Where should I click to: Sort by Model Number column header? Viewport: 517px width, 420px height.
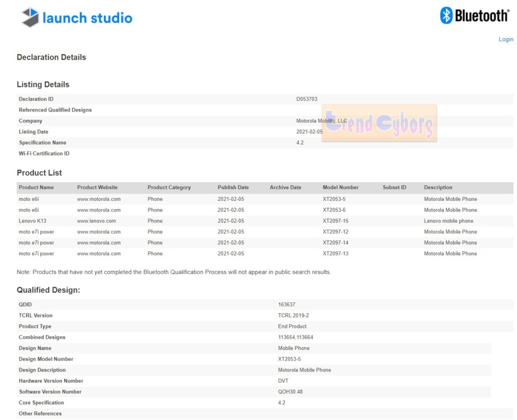click(x=341, y=187)
